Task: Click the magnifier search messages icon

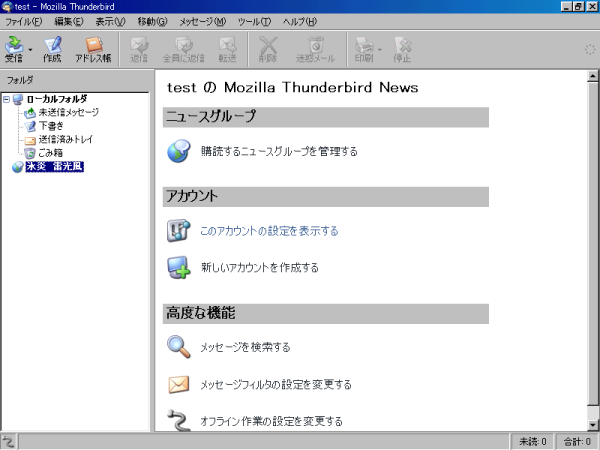Action: coord(179,347)
